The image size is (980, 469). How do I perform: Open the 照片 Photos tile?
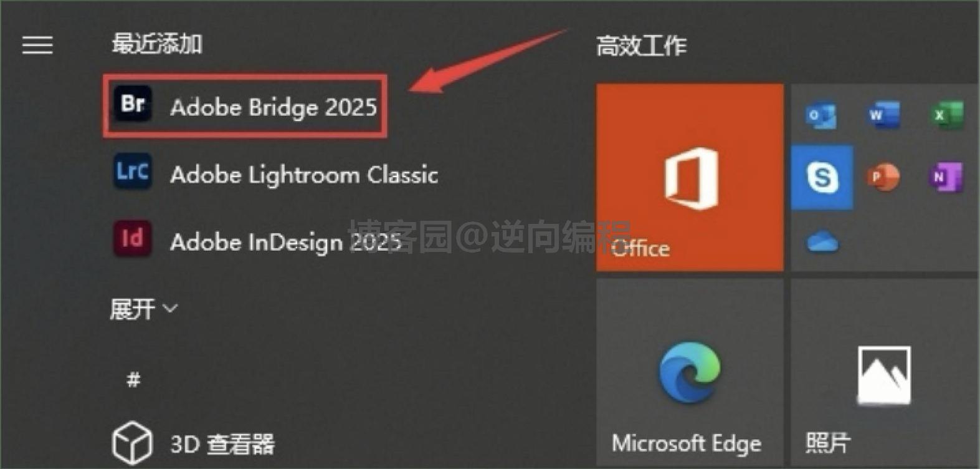point(885,373)
